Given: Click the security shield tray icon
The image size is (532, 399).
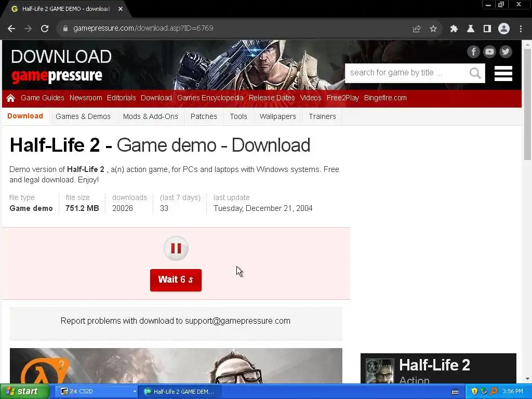Looking at the screenshot, I should [x=474, y=392].
